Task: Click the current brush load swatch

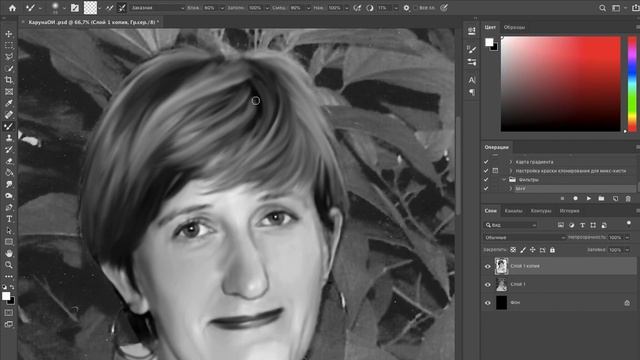Action: 90,8
